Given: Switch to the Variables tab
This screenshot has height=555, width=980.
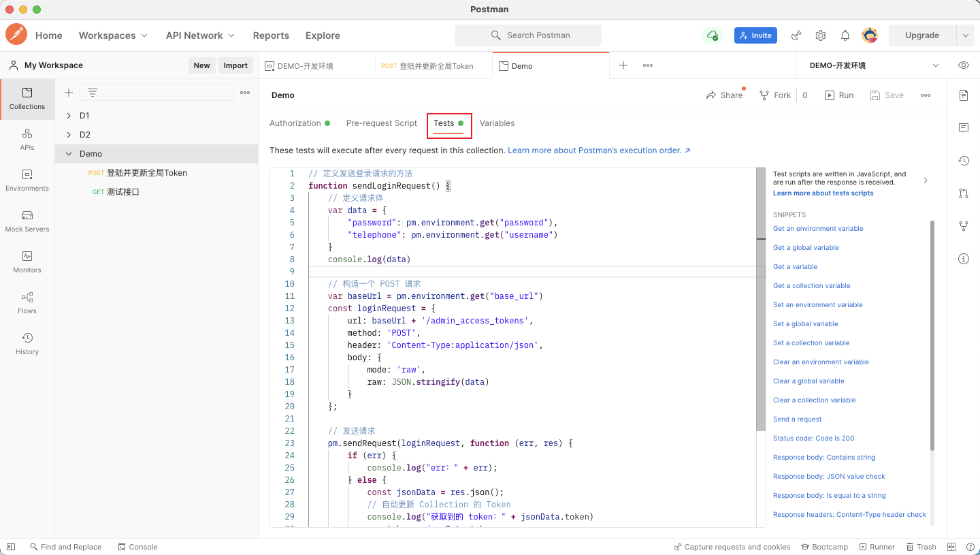Looking at the screenshot, I should 497,123.
